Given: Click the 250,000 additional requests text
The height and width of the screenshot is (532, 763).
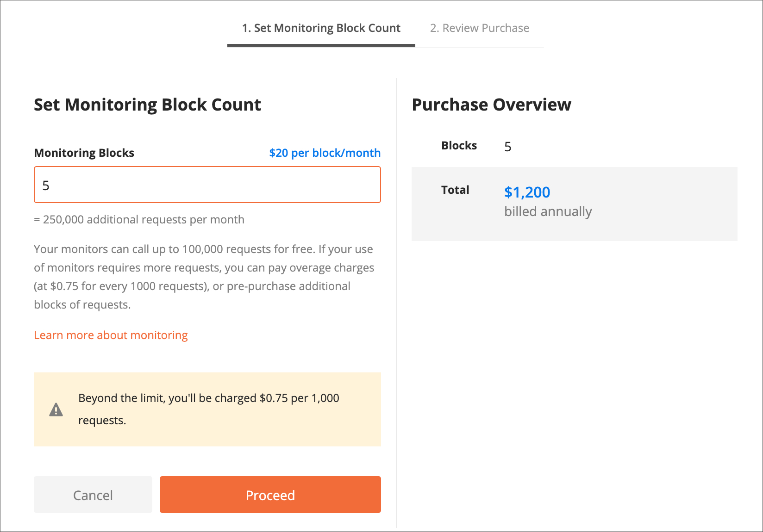Looking at the screenshot, I should point(139,220).
